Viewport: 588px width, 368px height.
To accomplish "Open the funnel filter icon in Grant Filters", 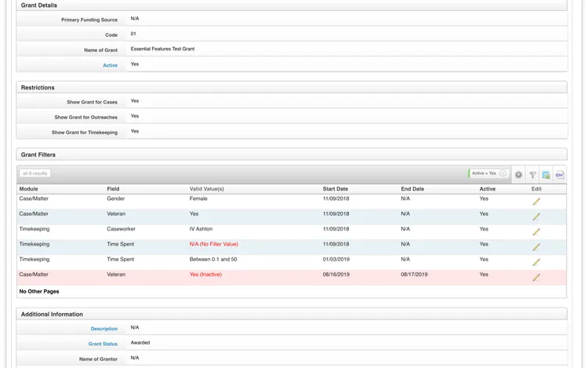I will [x=532, y=174].
